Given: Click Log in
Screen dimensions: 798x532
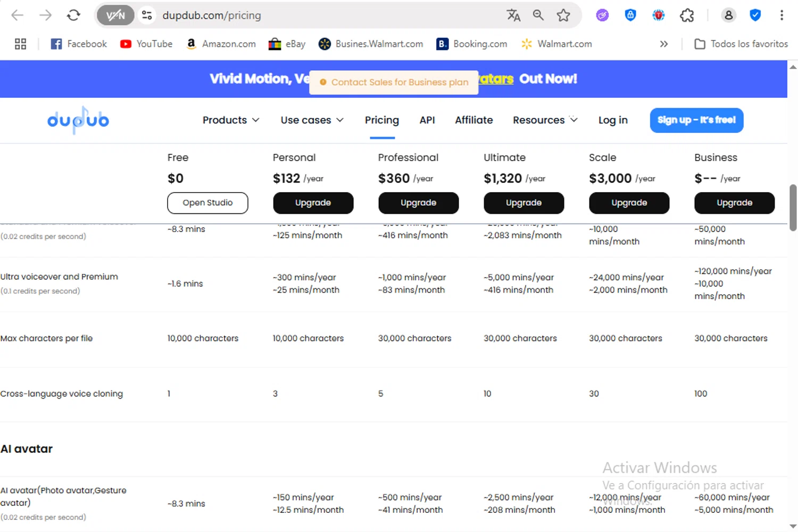Looking at the screenshot, I should 613,120.
